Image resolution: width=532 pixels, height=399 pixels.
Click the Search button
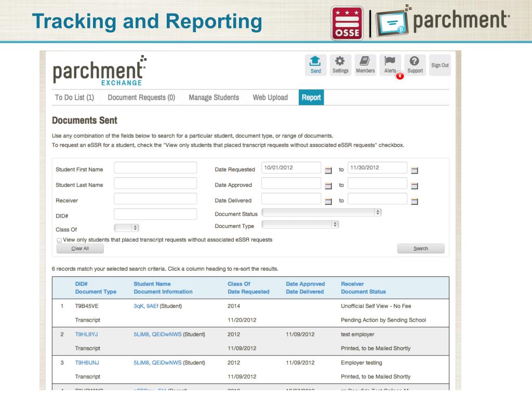pyautogui.click(x=421, y=248)
